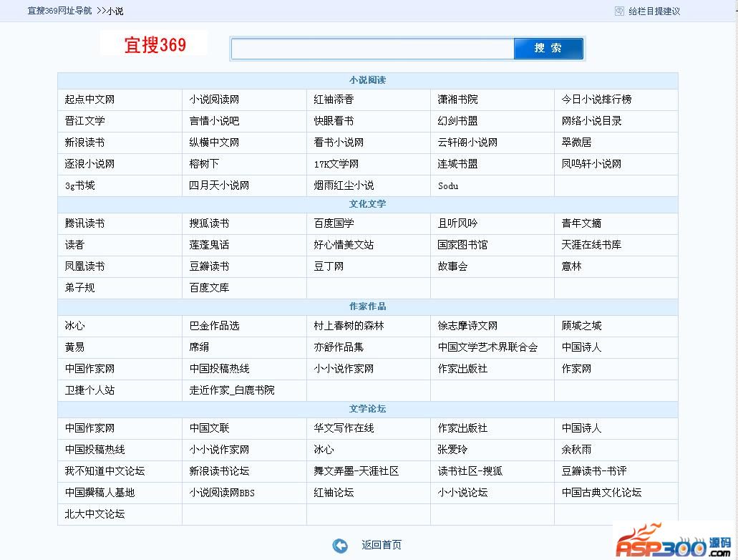Open 亦舒作品集 link
Image resolution: width=738 pixels, height=560 pixels.
point(339,347)
